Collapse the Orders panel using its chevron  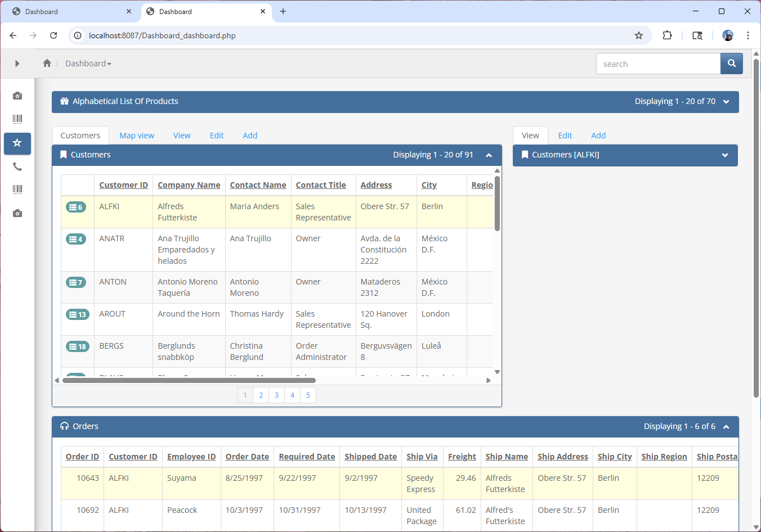pyautogui.click(x=726, y=427)
